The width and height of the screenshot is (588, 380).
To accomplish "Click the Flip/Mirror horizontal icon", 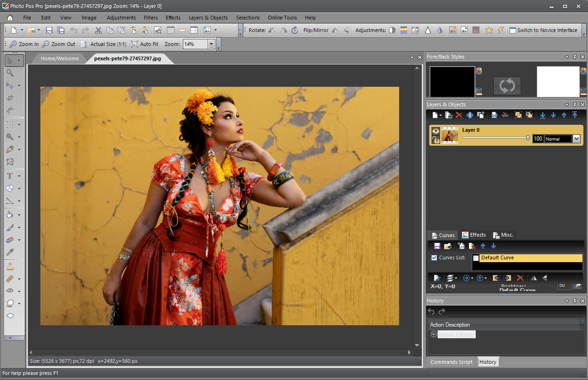I will [x=334, y=30].
